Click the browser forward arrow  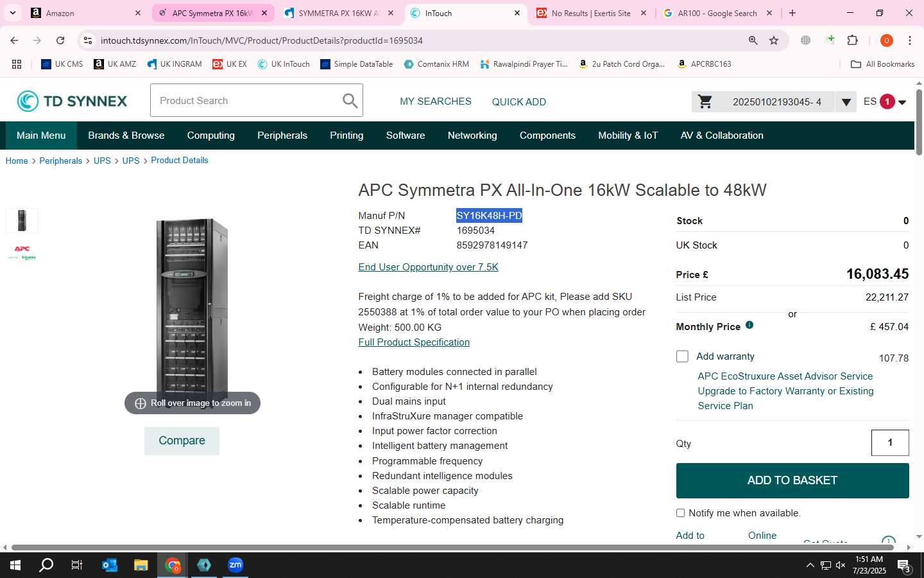(37, 40)
